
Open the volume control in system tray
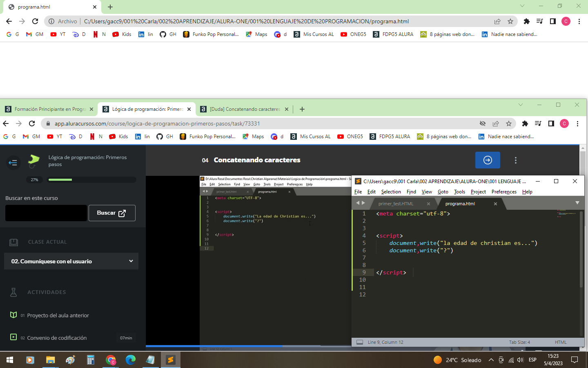tap(520, 360)
